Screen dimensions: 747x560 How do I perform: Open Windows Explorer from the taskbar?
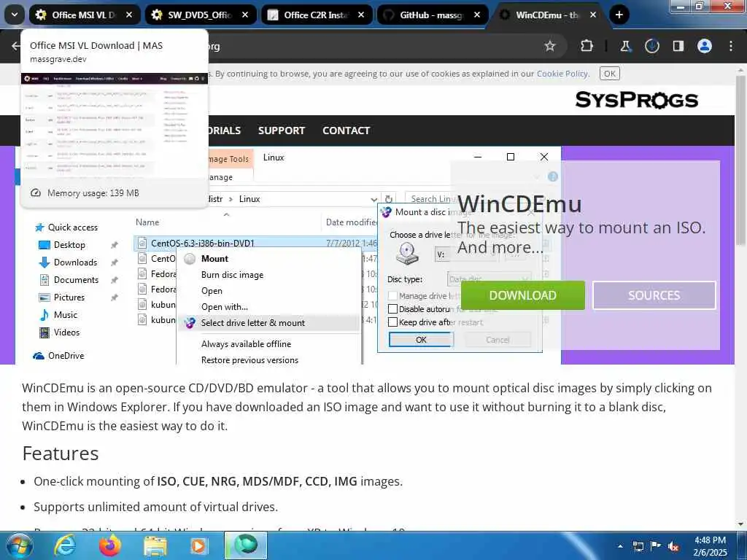pyautogui.click(x=155, y=545)
